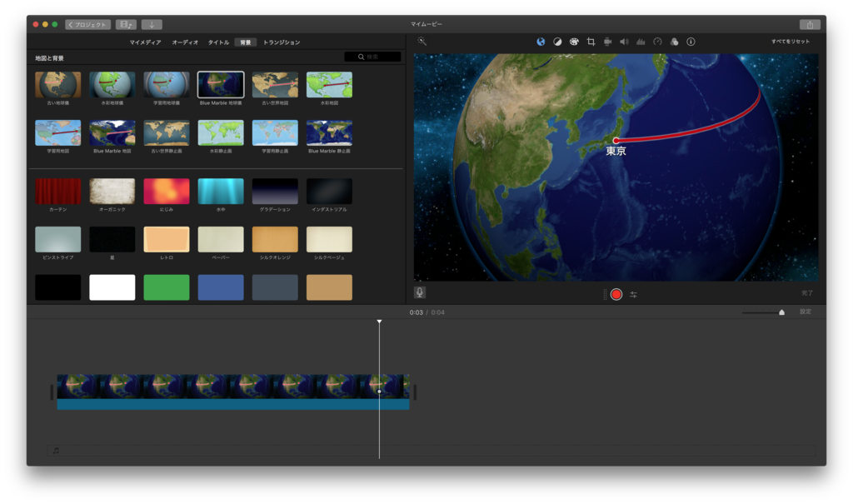Select the 古い世界静止画 thumbnail
Viewport: 853px width, 504px height.
(x=167, y=132)
